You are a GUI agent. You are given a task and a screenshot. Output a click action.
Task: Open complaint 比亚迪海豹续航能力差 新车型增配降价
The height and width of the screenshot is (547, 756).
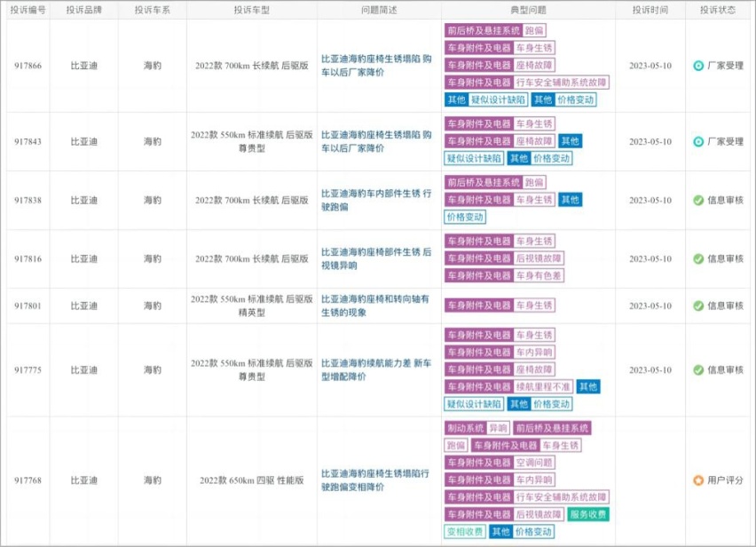tap(376, 369)
